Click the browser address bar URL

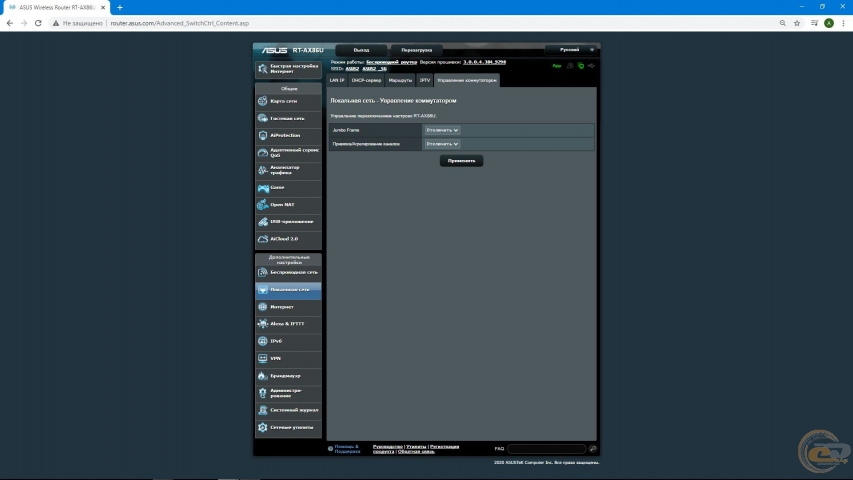tap(180, 23)
